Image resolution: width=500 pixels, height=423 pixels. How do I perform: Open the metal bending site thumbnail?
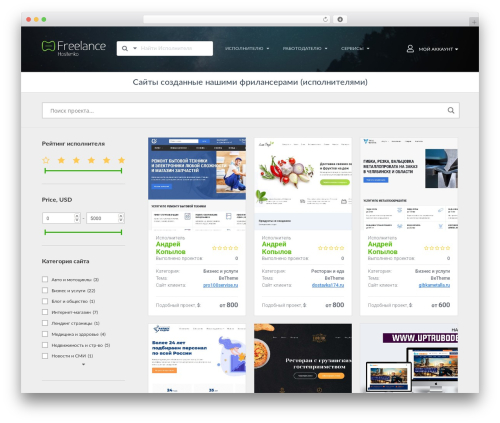[409, 184]
